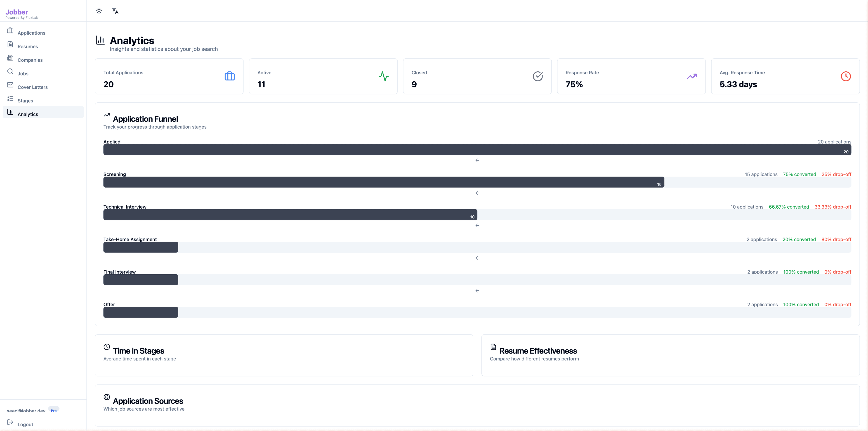Open the language switcher icon

[115, 10]
